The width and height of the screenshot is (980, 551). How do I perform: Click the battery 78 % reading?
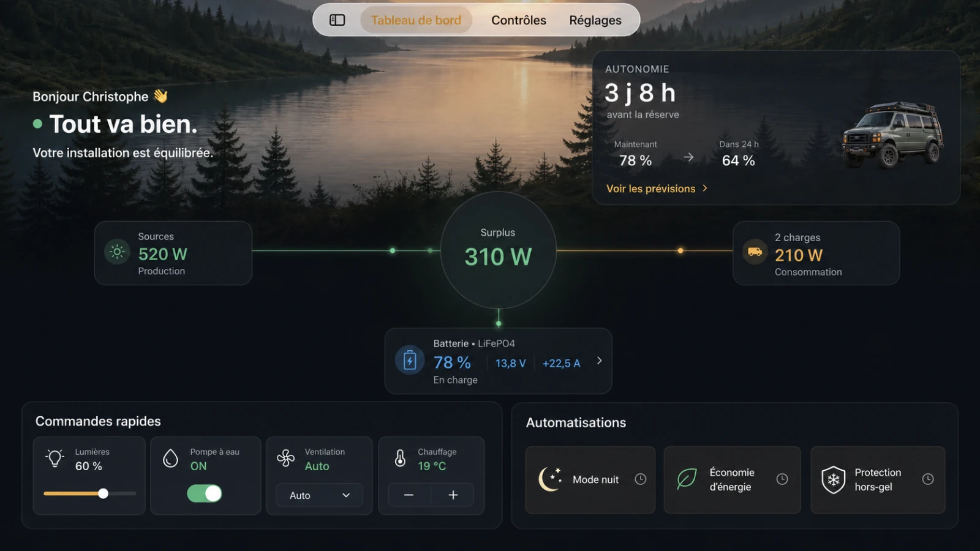pyautogui.click(x=452, y=362)
